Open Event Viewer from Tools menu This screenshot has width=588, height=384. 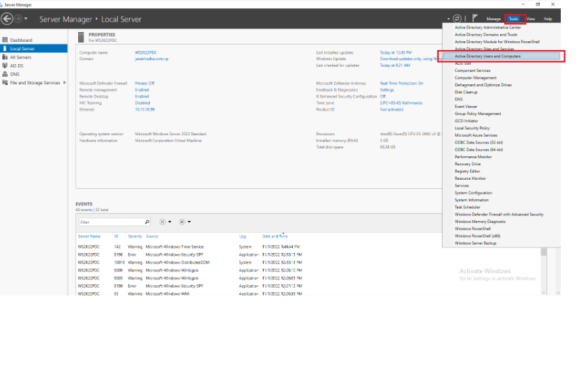[x=465, y=107]
